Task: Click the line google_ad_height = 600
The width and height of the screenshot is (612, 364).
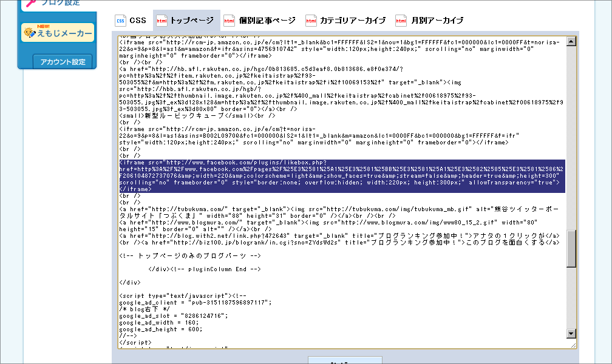Action: 161,329
